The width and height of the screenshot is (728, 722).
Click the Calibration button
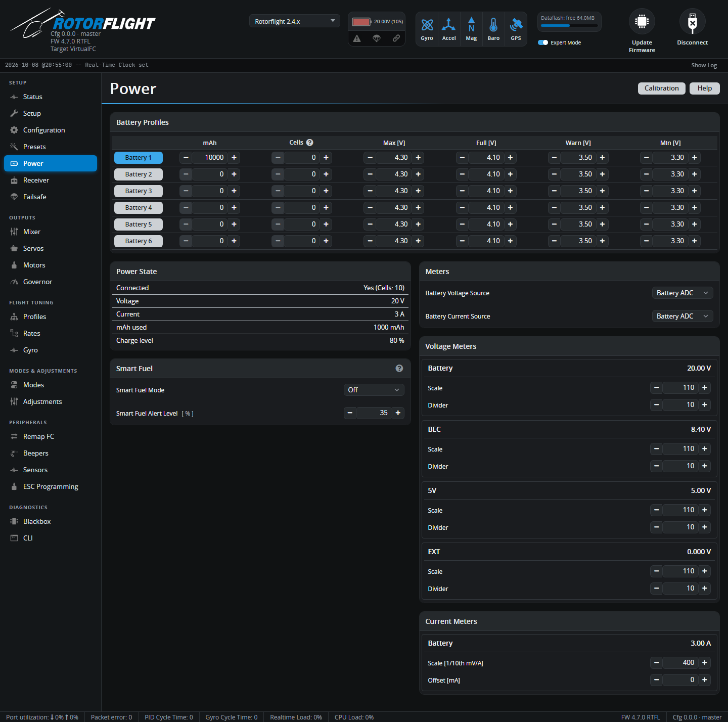pyautogui.click(x=662, y=88)
